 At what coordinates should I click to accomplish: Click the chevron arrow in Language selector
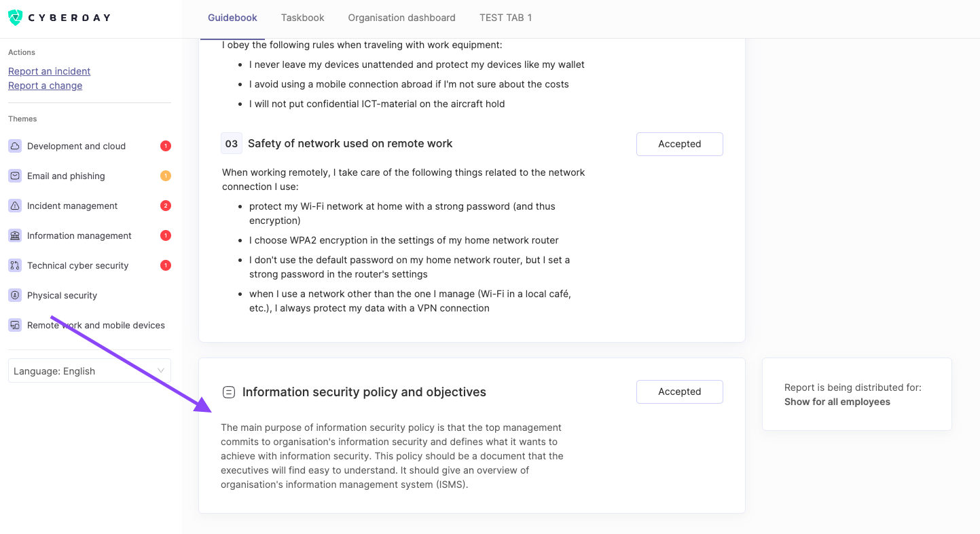(x=161, y=370)
